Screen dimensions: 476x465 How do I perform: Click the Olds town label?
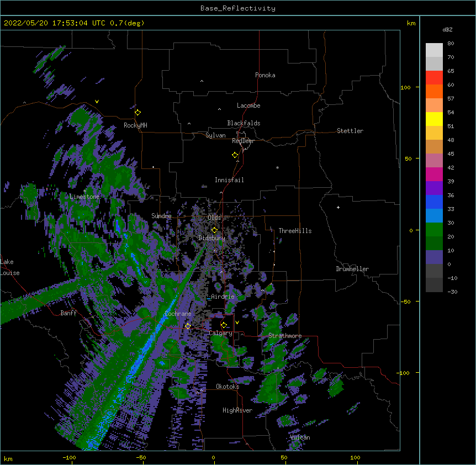pyautogui.click(x=214, y=218)
